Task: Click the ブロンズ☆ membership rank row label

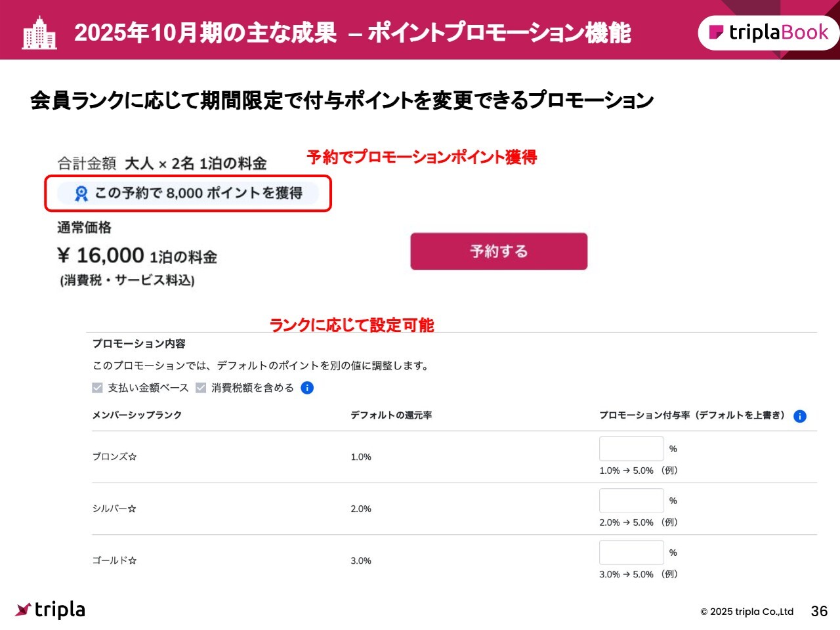Action: [114, 457]
